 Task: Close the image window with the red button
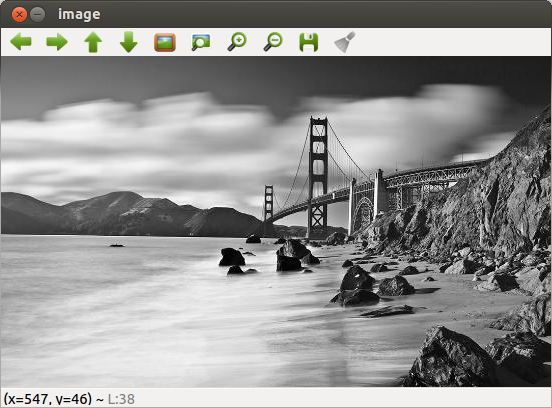coord(19,15)
